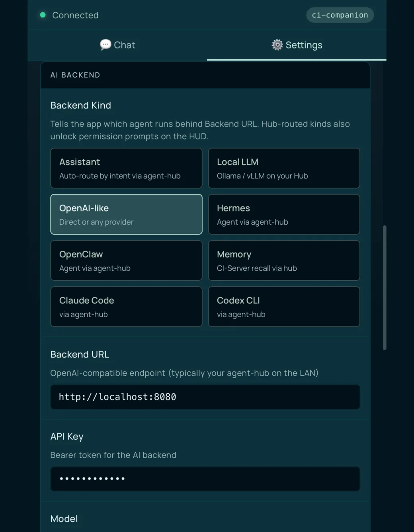Click the settings gear icon
The height and width of the screenshot is (532, 414).
point(277,45)
